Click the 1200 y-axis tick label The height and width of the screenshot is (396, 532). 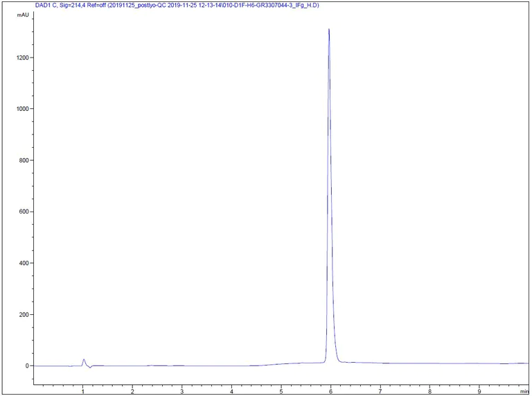(23, 58)
